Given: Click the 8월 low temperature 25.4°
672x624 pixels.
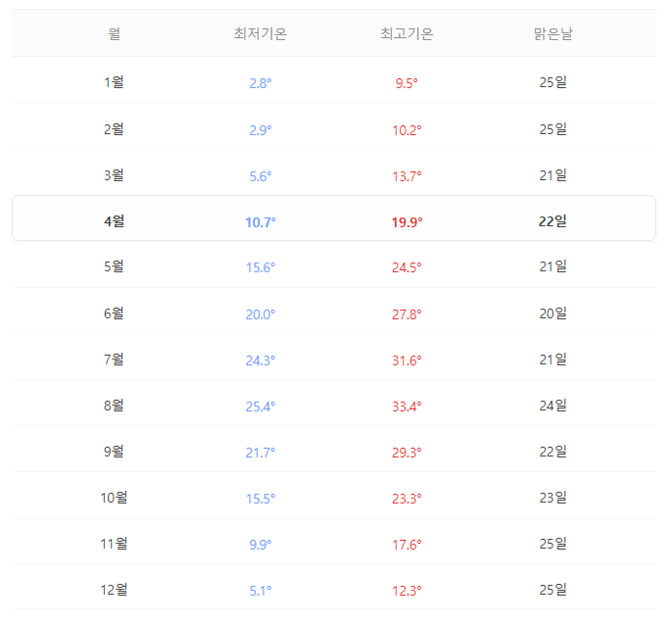Looking at the screenshot, I should point(261,407).
